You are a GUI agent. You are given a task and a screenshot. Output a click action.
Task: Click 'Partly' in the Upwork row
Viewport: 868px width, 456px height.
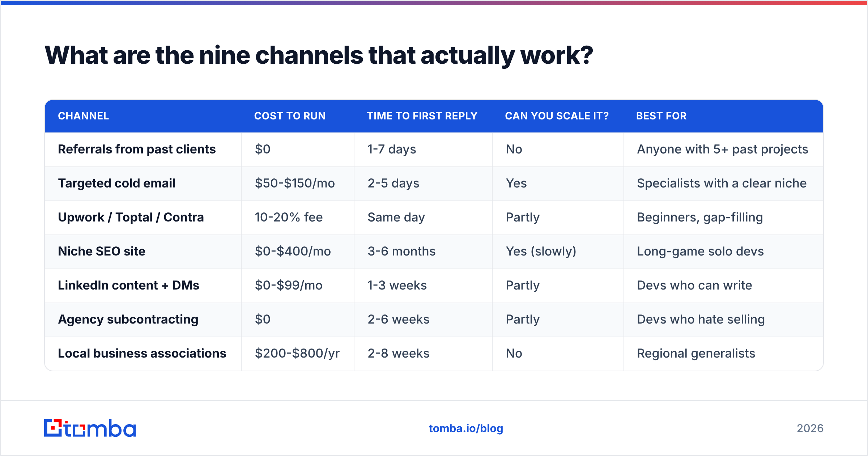click(523, 218)
